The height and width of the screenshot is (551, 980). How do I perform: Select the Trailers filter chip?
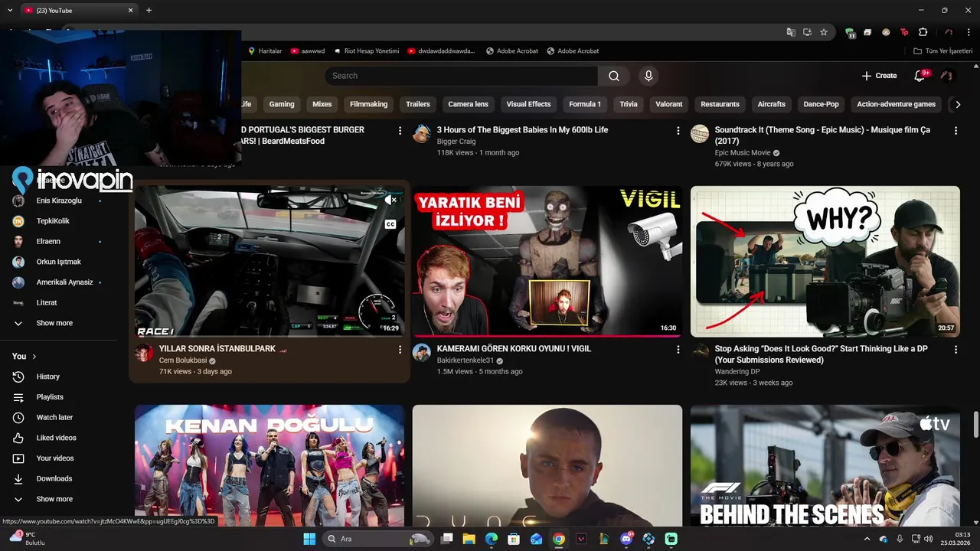coord(418,104)
